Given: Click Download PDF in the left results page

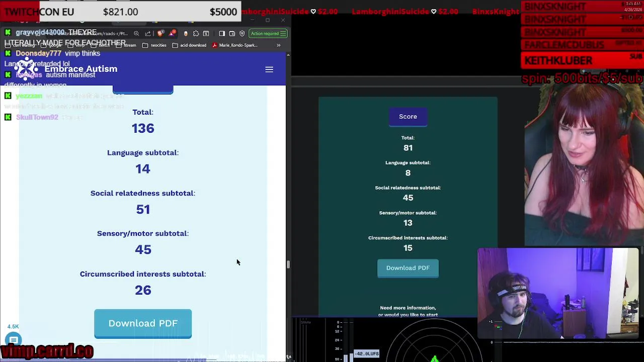Looking at the screenshot, I should (x=143, y=323).
